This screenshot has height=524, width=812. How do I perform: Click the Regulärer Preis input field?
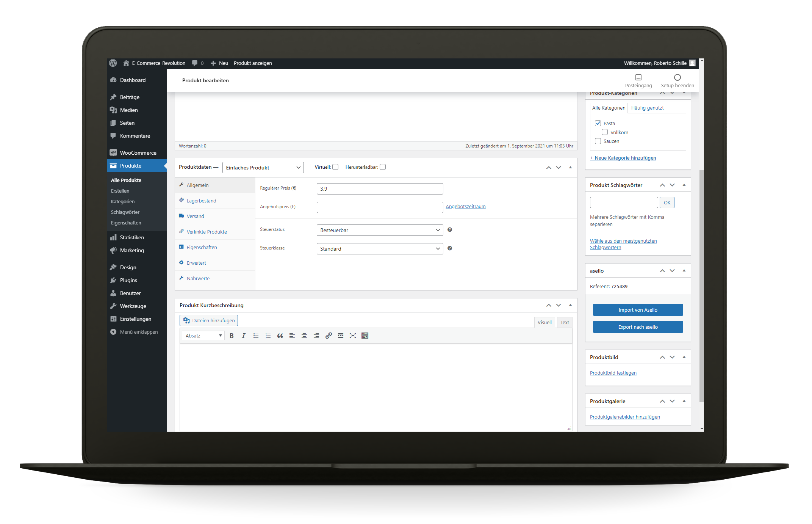[x=380, y=189]
